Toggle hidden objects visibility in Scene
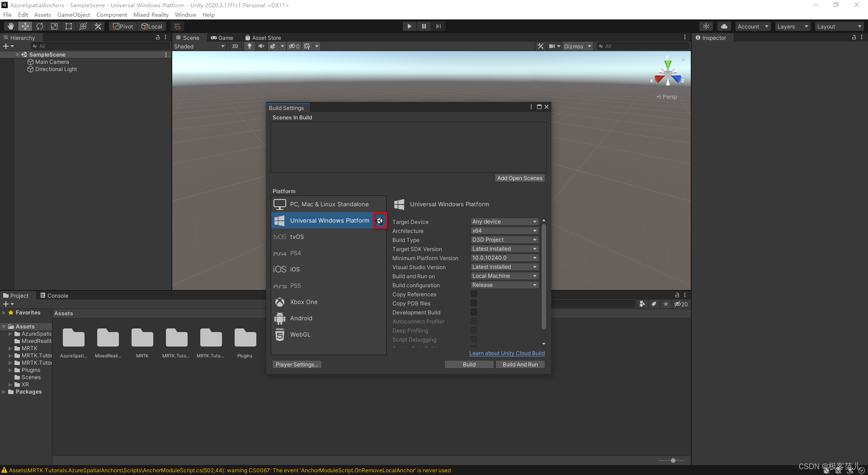The width and height of the screenshot is (868, 475). pos(294,46)
